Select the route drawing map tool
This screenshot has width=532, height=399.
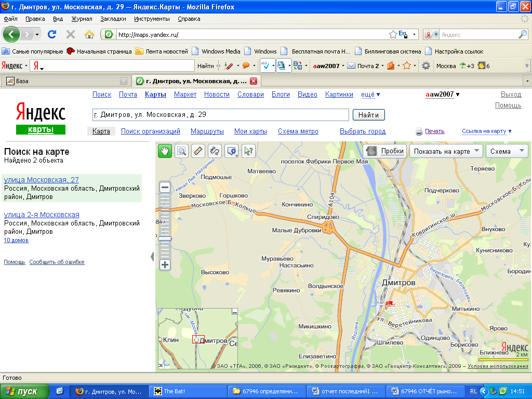(x=215, y=151)
